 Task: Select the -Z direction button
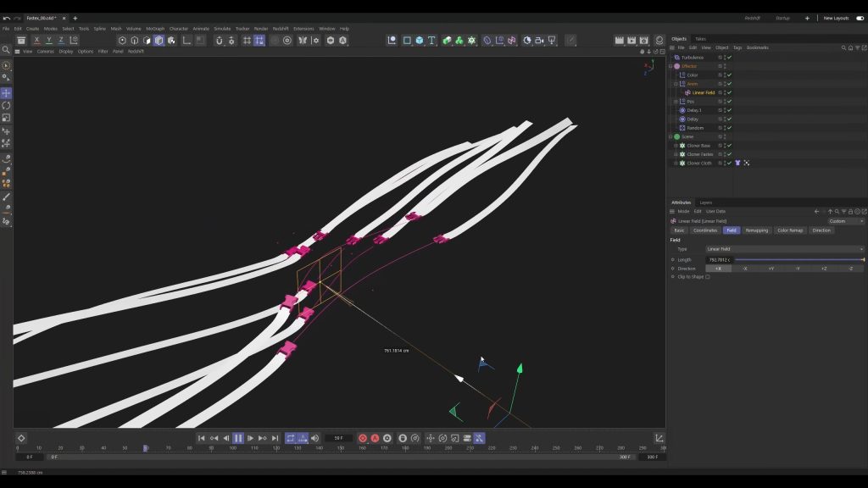tap(851, 269)
